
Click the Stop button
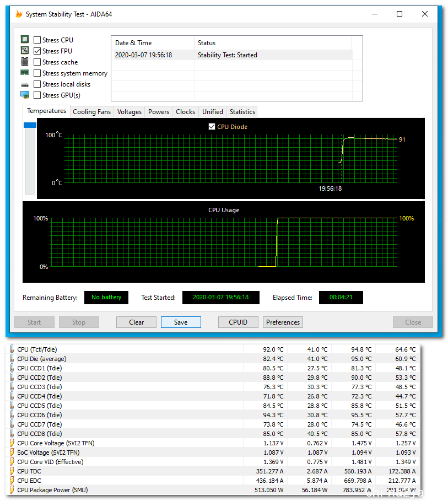(x=79, y=322)
